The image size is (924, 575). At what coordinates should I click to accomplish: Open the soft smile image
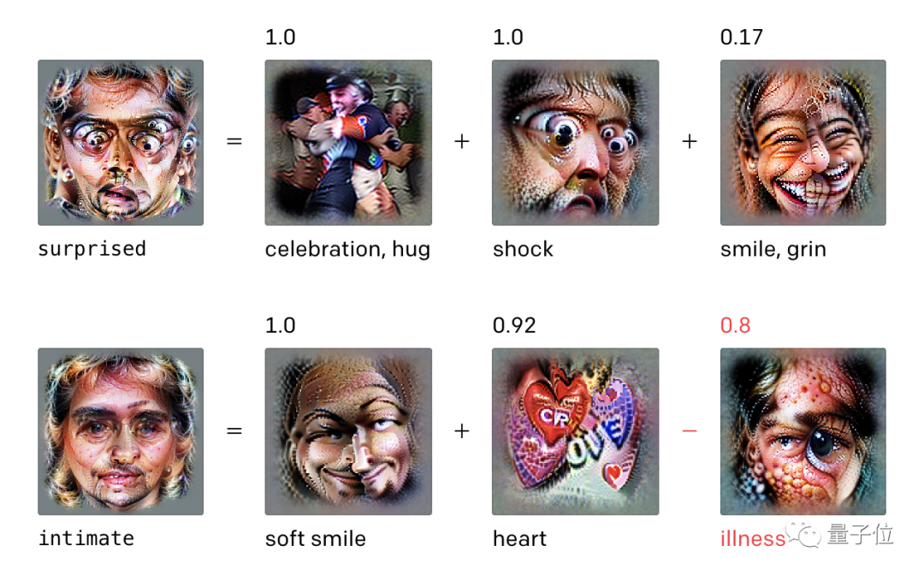[x=348, y=431]
